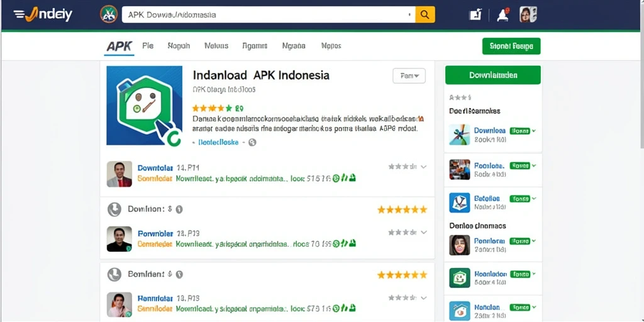Click the Ngraèa tab
Screen dimensions: 644x322
(294, 46)
